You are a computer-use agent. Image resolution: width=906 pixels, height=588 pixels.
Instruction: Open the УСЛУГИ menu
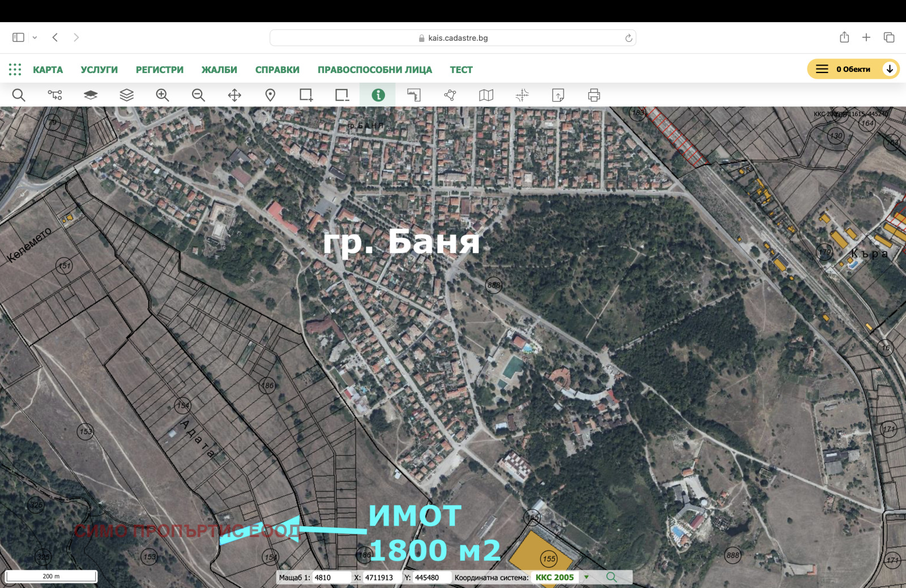point(99,70)
